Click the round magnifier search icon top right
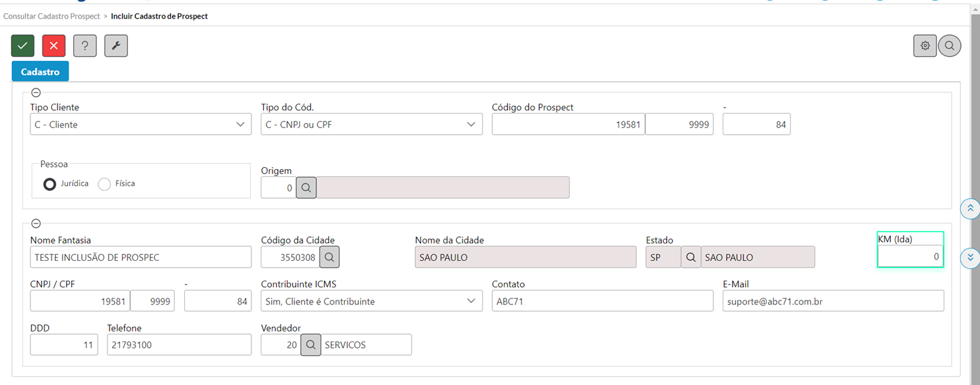Screen dimensions: 980x385 coord(950,46)
